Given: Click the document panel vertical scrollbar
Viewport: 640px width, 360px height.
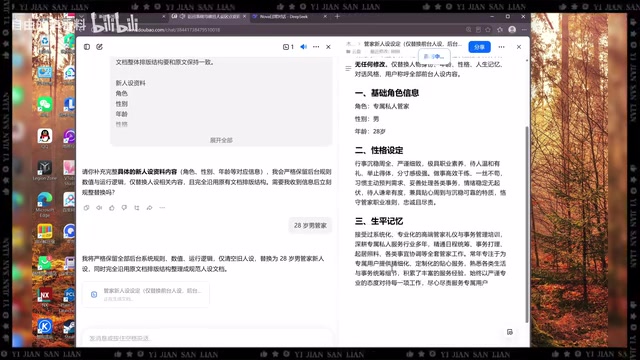Looking at the screenshot, I should tap(527, 224).
